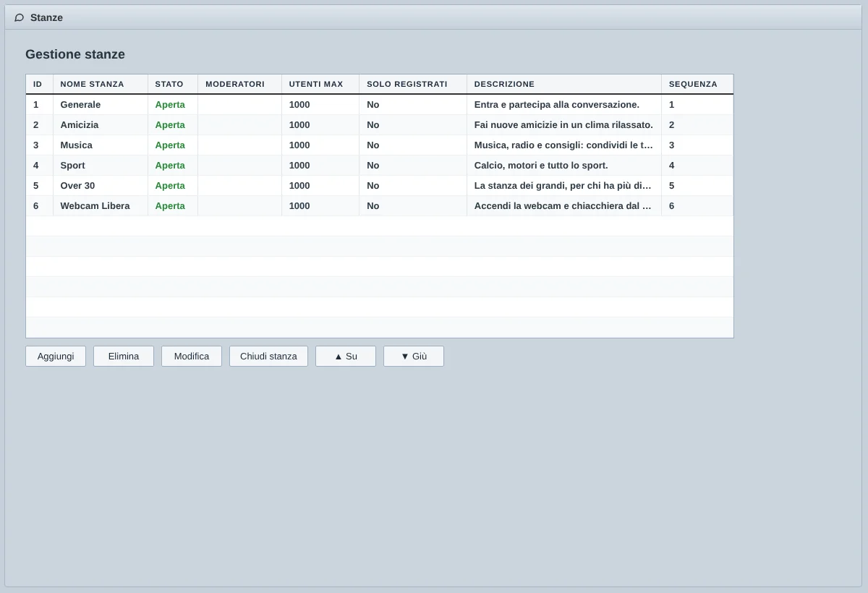The height and width of the screenshot is (593, 868).
Task: Click the Stanze chat bubble icon
Action: (19, 17)
